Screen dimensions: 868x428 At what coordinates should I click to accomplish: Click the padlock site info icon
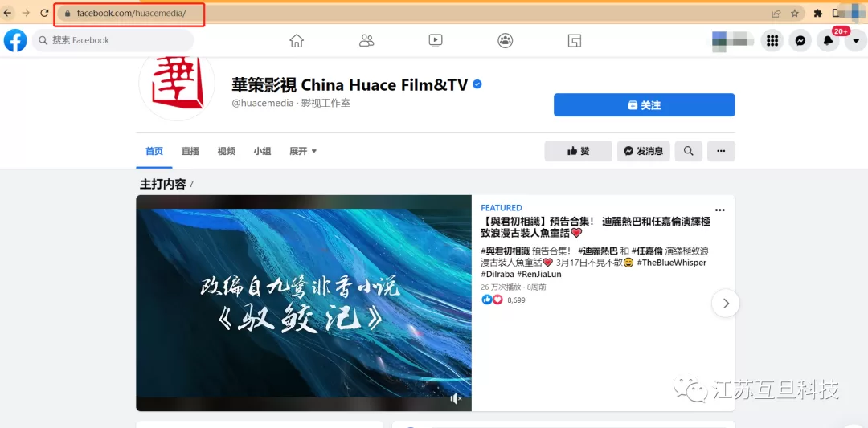(68, 14)
